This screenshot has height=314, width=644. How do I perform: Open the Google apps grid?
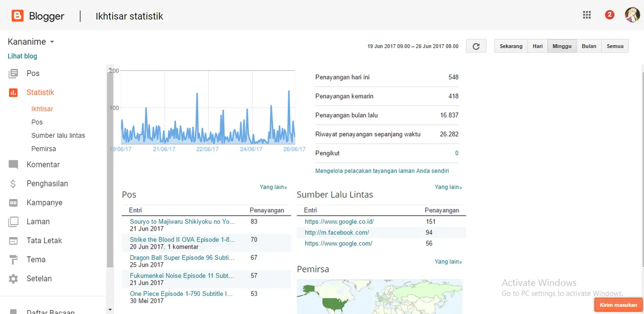587,15
